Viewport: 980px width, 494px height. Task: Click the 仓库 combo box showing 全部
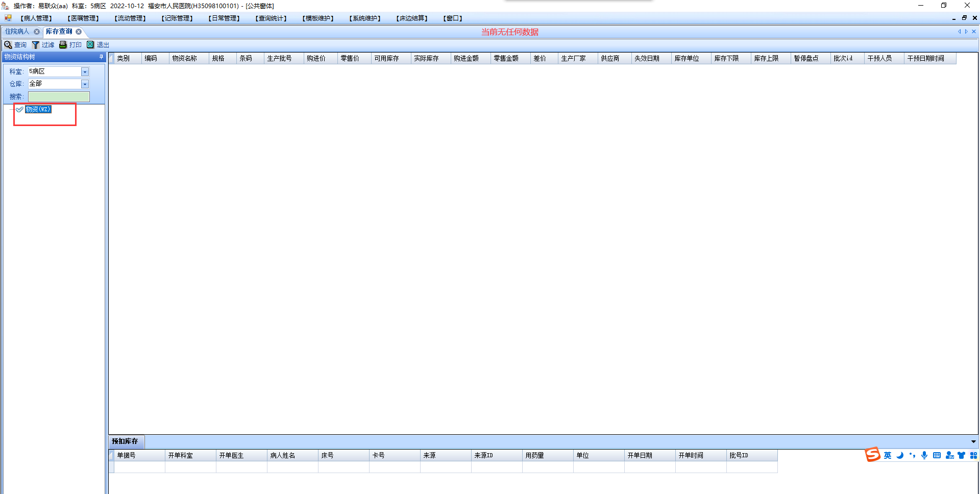(58, 84)
